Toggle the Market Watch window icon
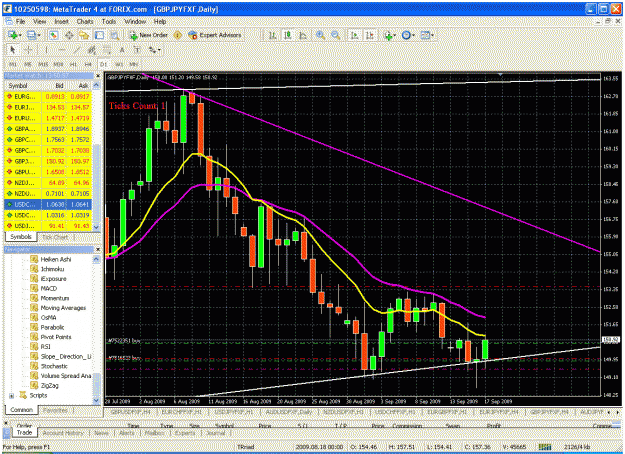 click(x=53, y=35)
